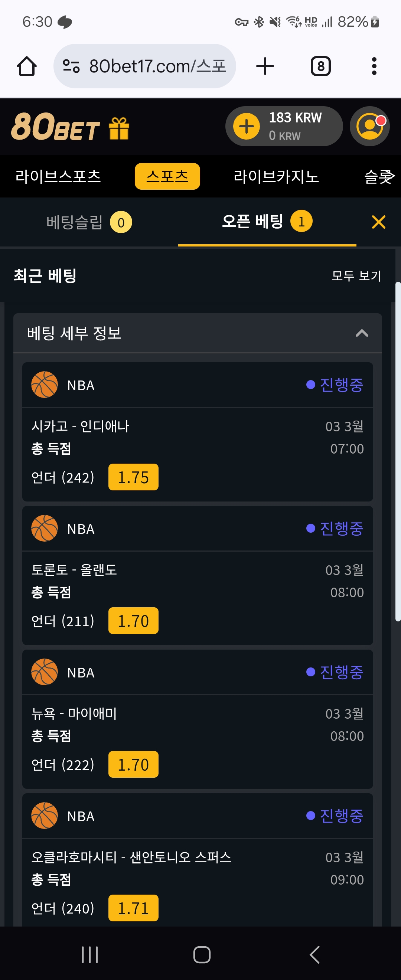This screenshot has width=401, height=980.
Task: Switch to the 베팅슬립 tab
Action: pyautogui.click(x=89, y=222)
